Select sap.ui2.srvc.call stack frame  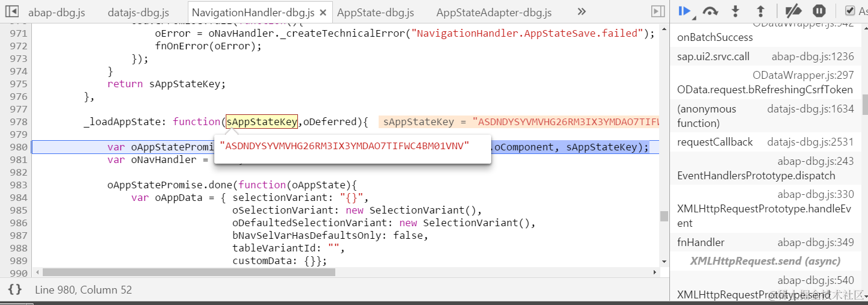pos(713,57)
